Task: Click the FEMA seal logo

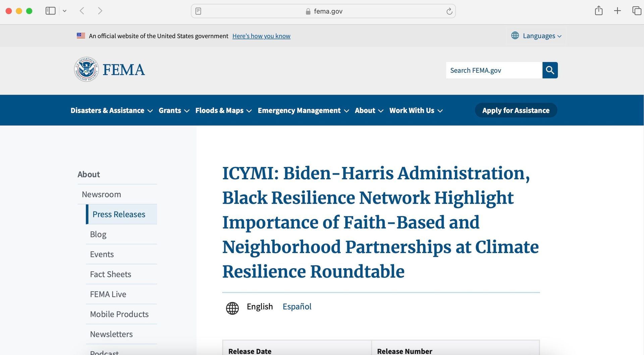Action: [x=86, y=69]
